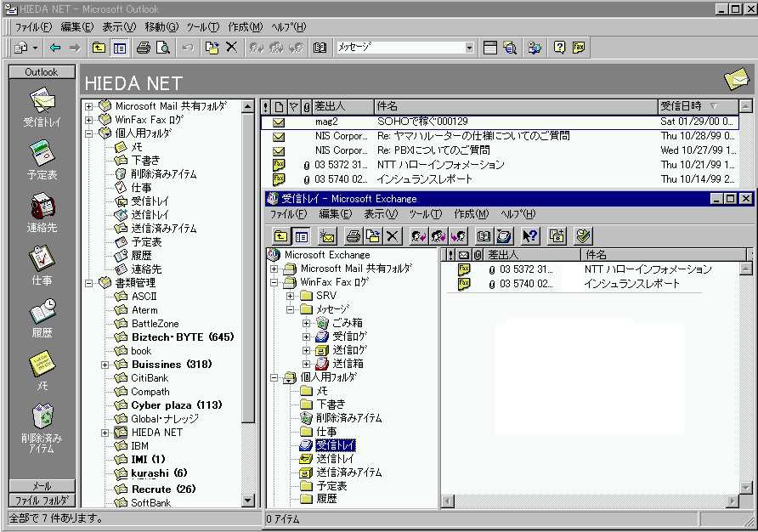758x532 pixels.
Task: Click the print icon in Outlook main toolbar
Action: pos(144,48)
